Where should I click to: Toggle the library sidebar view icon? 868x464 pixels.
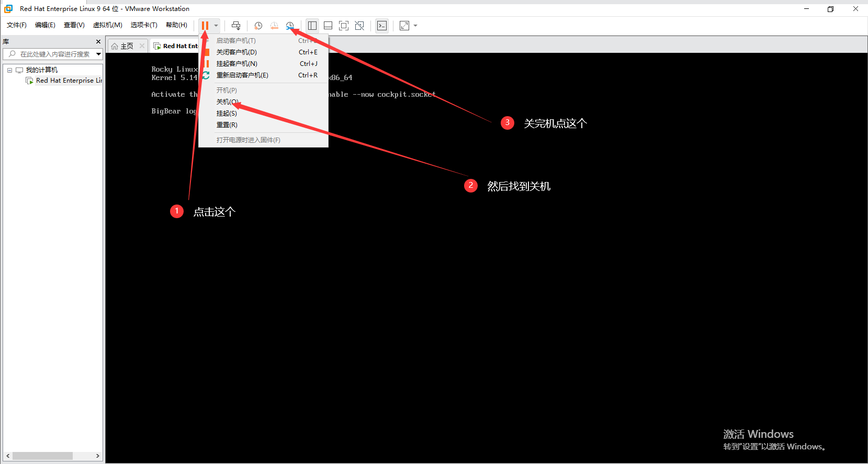click(x=312, y=26)
